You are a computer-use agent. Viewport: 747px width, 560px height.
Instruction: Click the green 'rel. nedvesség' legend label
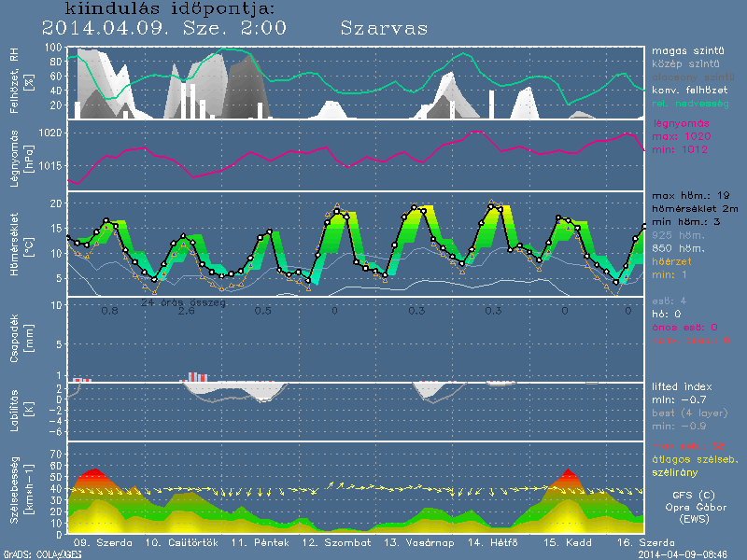689,103
